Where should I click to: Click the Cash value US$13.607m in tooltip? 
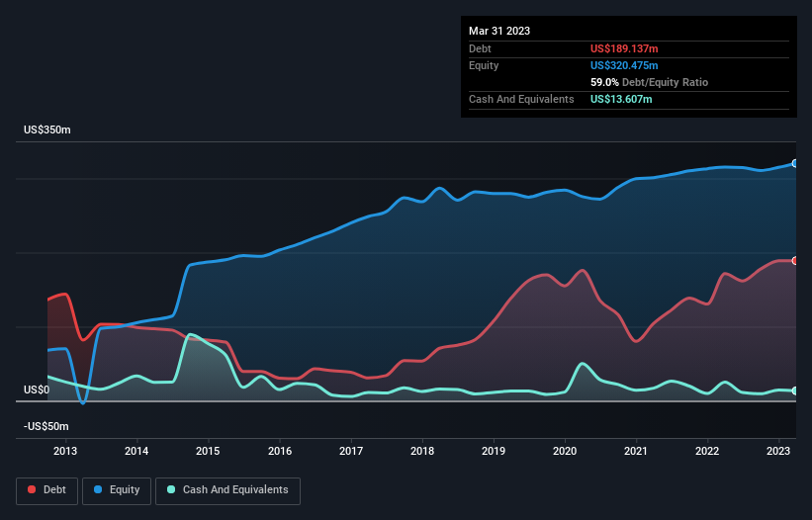[x=621, y=99]
